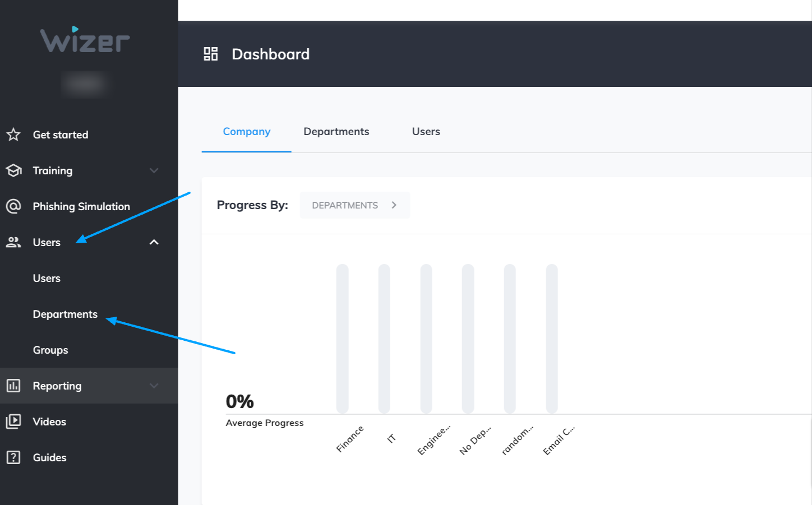The height and width of the screenshot is (505, 812).
Task: Open Departments from the sidebar submenu
Action: (65, 314)
